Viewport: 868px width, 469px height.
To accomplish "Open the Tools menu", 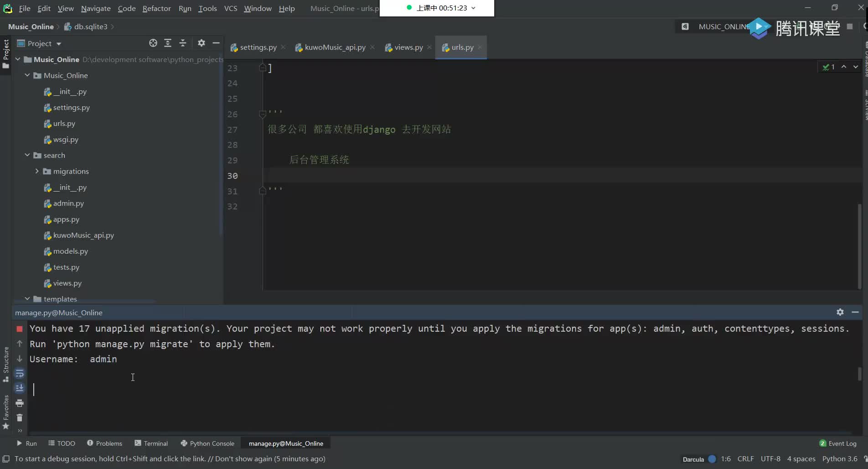I will pyautogui.click(x=207, y=8).
